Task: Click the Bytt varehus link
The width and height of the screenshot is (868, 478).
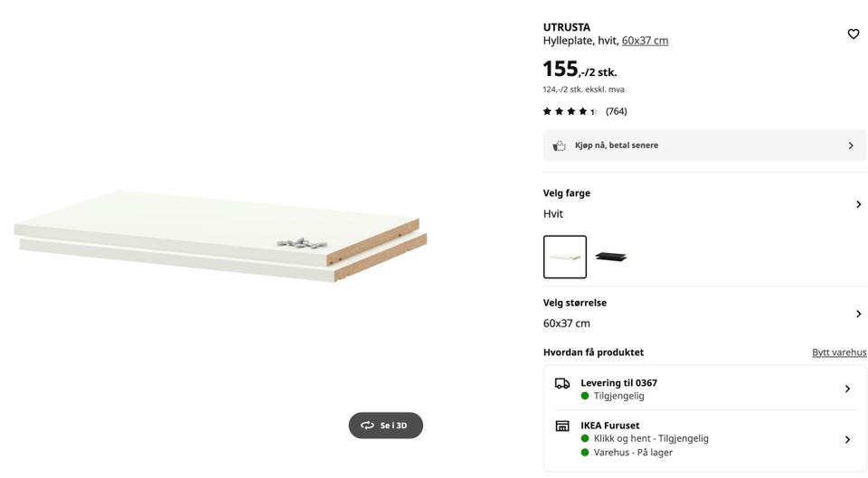Action: click(x=839, y=352)
